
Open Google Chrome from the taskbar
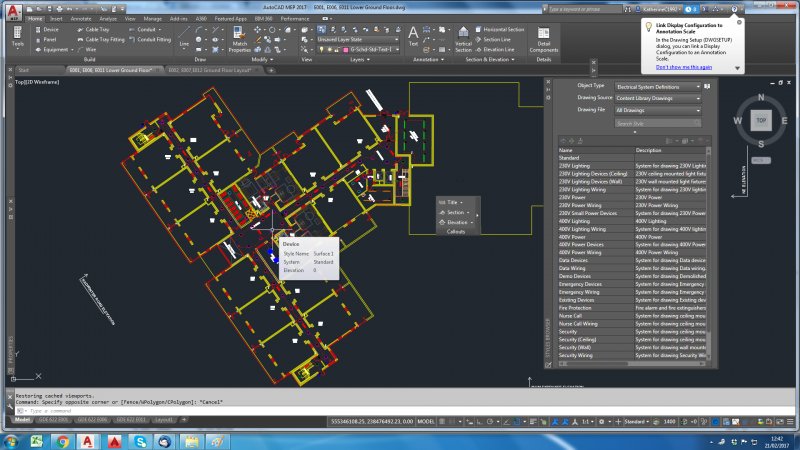[x=62, y=440]
